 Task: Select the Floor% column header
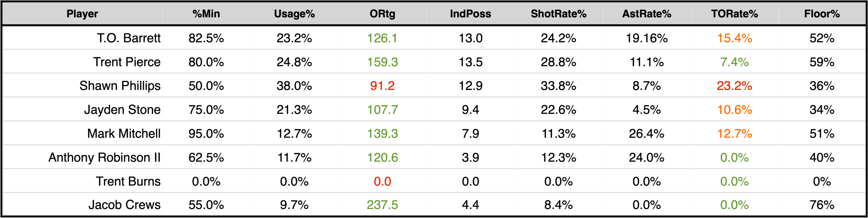[822, 14]
